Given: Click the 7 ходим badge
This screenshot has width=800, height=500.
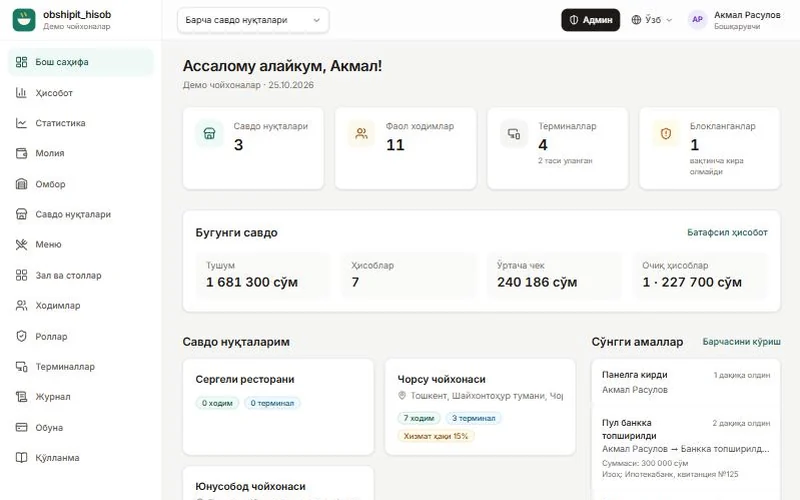Looking at the screenshot, I should 419,418.
